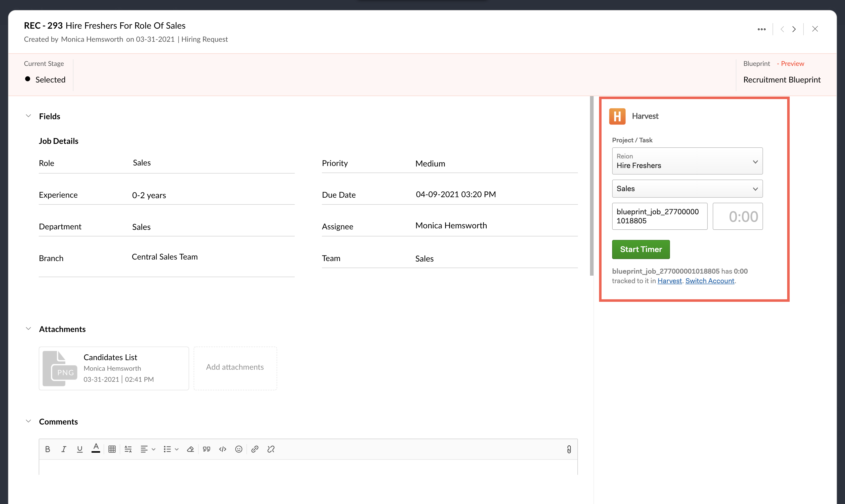Open text color picker
The height and width of the screenshot is (504, 845).
(96, 449)
